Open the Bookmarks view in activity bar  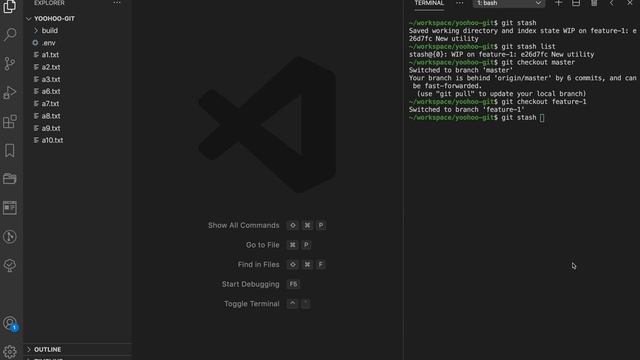[x=10, y=150]
